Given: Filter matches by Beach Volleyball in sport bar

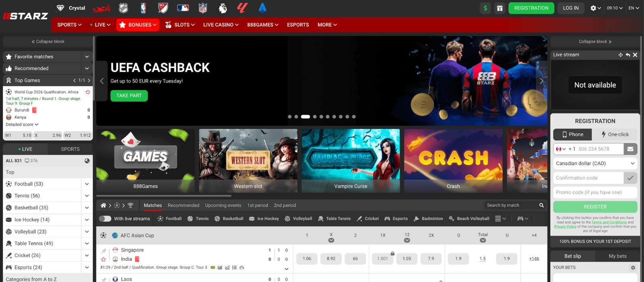Looking at the screenshot, I should [469, 219].
